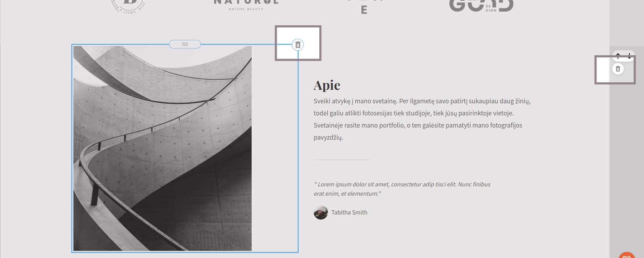Delete the section using sidebar trash icon
Screen dimensions: 644x258
pos(618,69)
